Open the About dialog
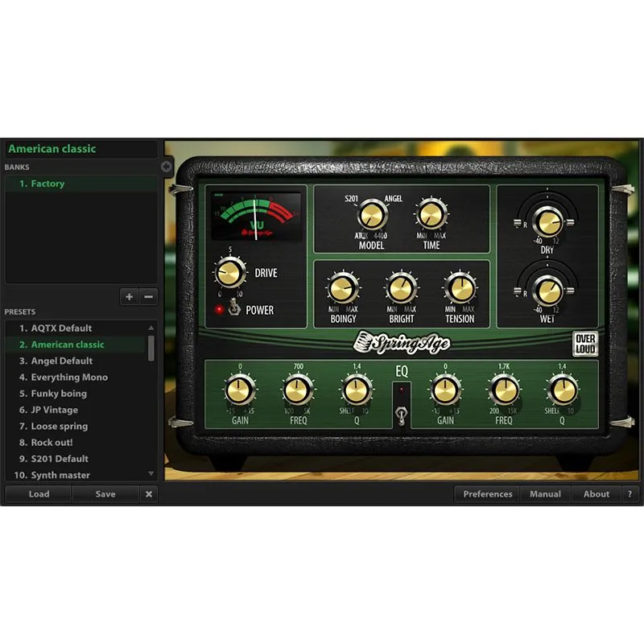The image size is (644, 644). coord(596,494)
